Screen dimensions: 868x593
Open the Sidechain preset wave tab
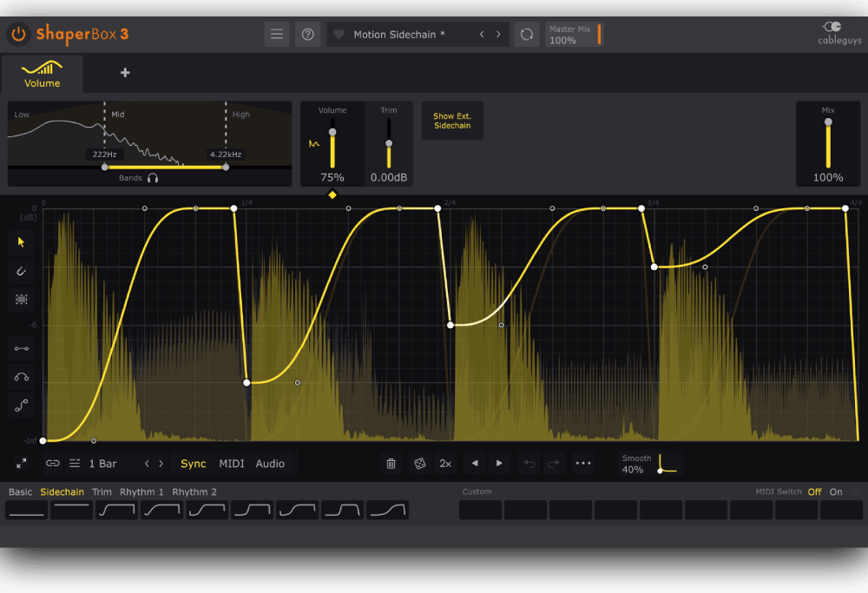tap(62, 491)
